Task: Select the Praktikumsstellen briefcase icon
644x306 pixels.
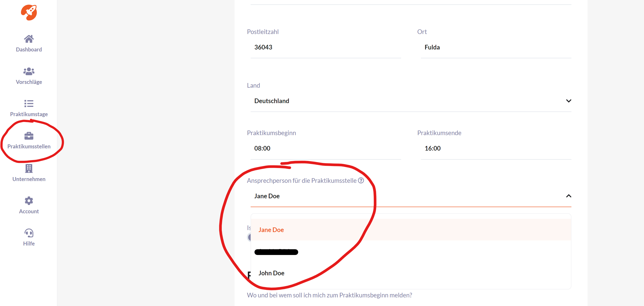Action: (29, 136)
